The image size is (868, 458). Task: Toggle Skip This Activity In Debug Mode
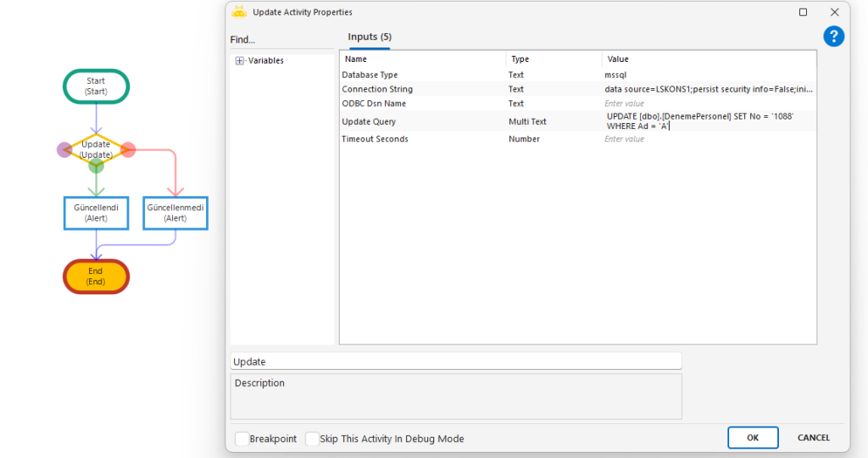(x=312, y=438)
